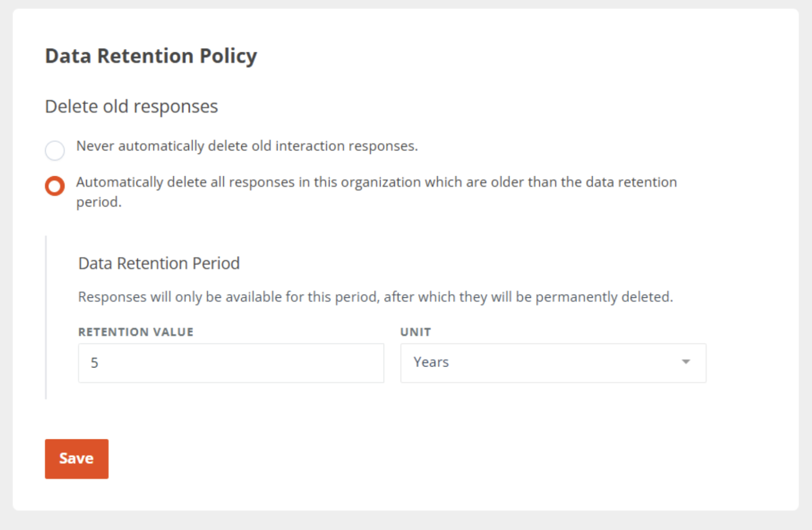Focus the Retention Value input field
Screen dimensions: 812x530
pyautogui.click(x=231, y=363)
